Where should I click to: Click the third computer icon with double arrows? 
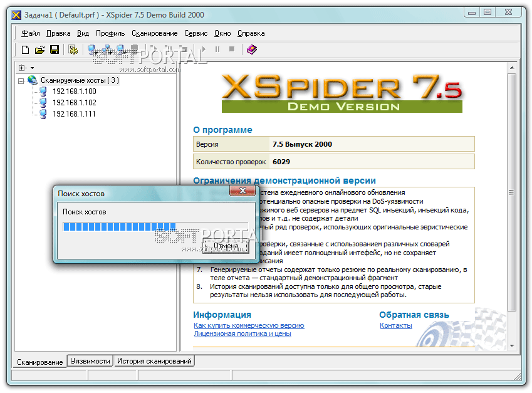[122, 50]
